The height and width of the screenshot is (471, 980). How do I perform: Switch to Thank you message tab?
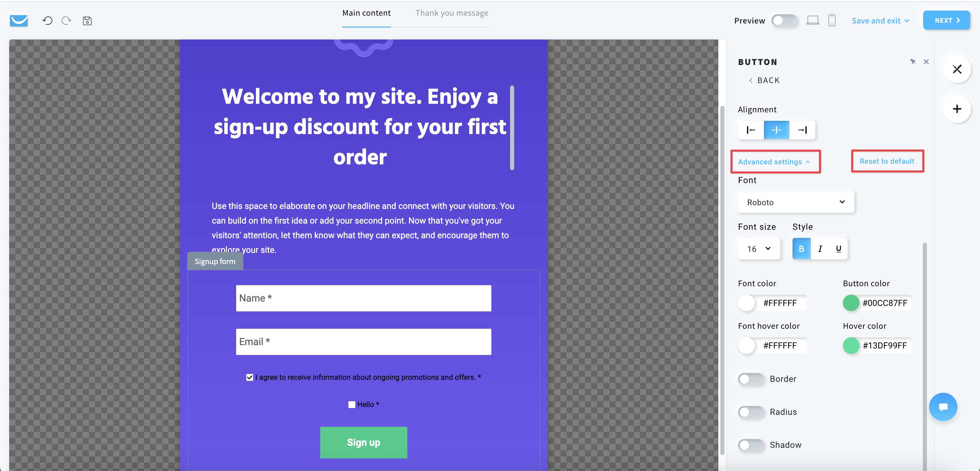click(x=452, y=12)
